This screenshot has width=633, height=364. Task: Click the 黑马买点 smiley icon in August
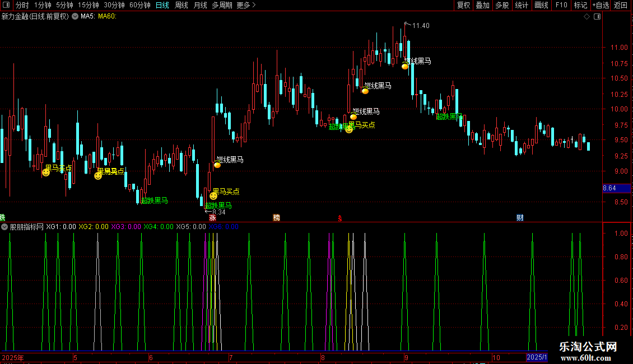click(x=349, y=129)
